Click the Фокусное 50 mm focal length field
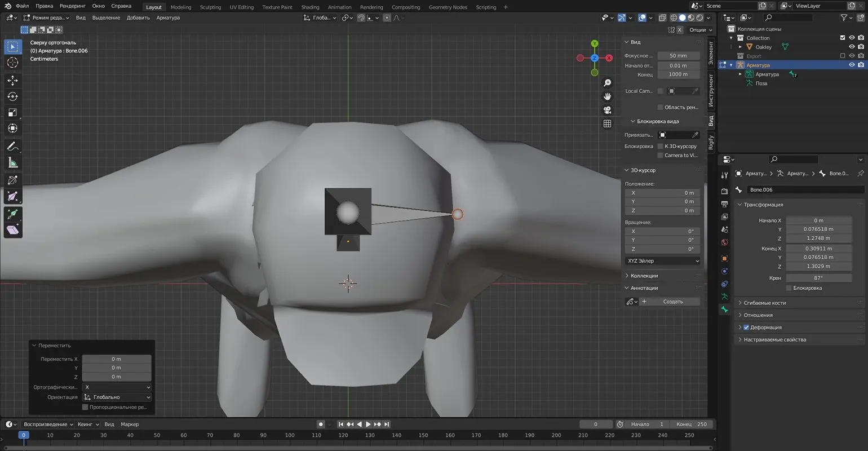 (x=678, y=56)
